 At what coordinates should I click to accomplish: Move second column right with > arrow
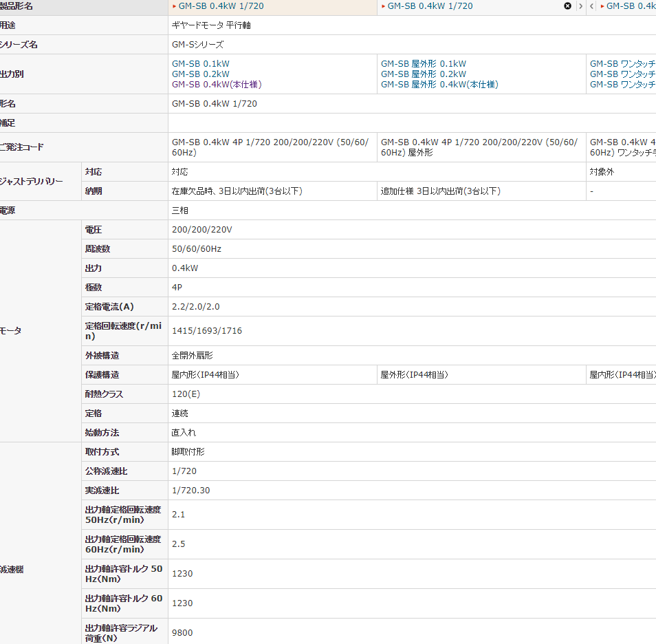[580, 6]
